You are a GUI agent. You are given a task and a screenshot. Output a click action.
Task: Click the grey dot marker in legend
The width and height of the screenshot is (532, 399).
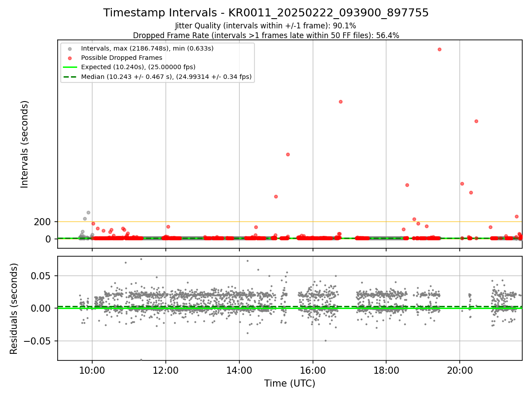click(x=70, y=48)
